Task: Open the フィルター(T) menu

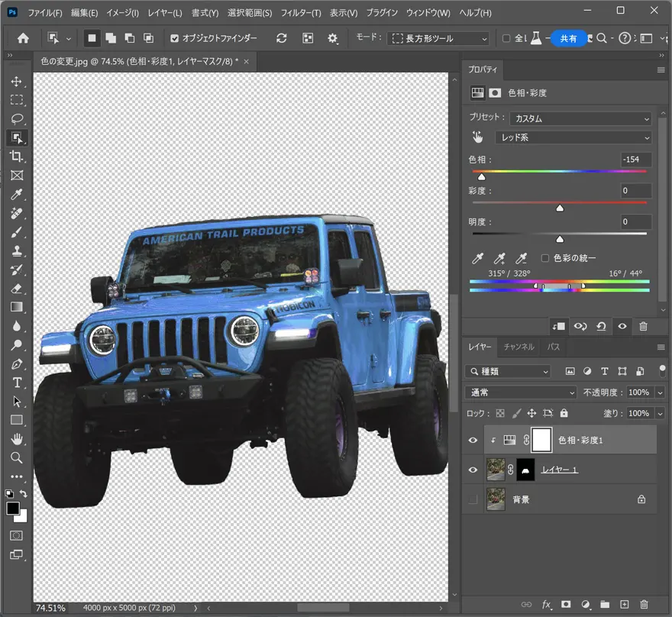Action: [301, 13]
